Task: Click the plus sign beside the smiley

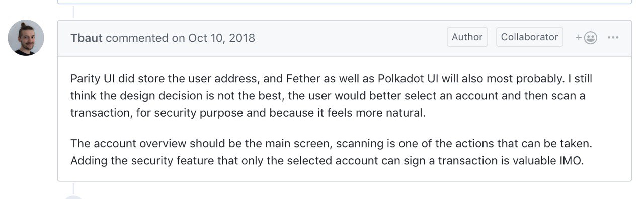Action: (x=579, y=38)
